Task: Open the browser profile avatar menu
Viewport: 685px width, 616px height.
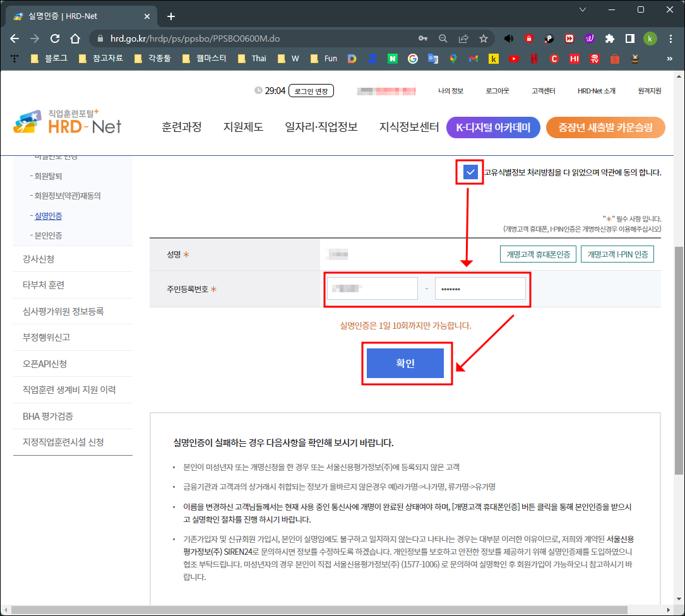Action: click(x=650, y=38)
